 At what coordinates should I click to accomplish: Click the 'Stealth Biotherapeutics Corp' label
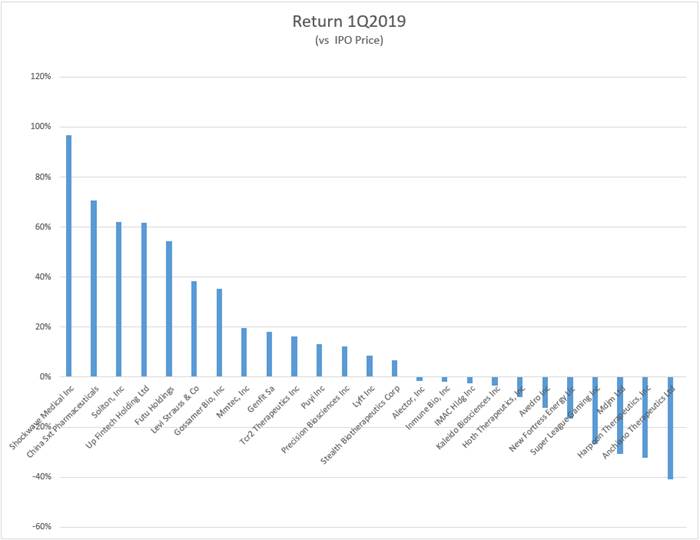pos(360,425)
